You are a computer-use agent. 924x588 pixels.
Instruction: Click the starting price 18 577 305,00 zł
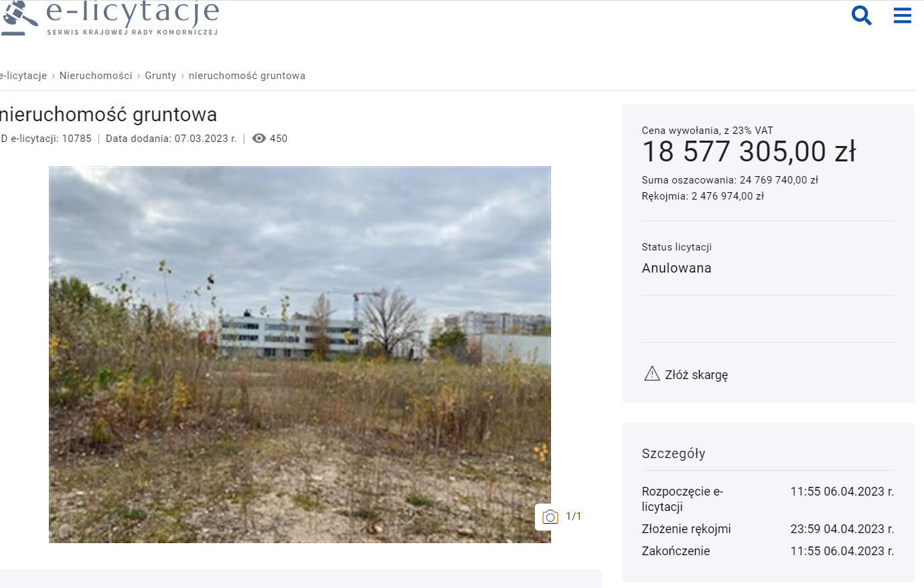pos(749,151)
